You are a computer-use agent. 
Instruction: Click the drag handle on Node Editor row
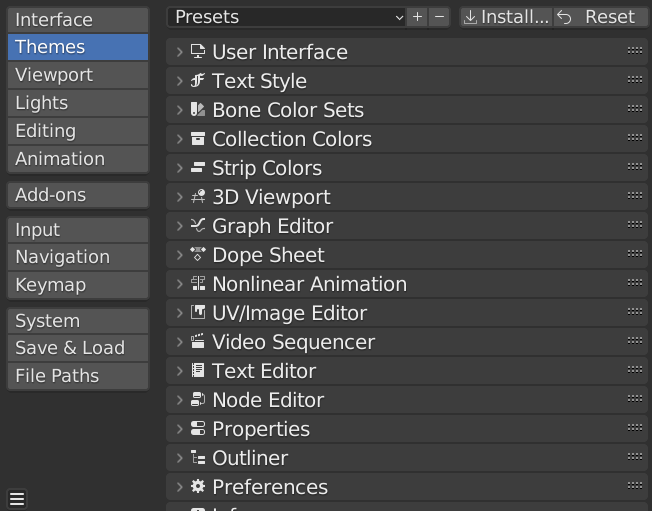click(x=635, y=399)
